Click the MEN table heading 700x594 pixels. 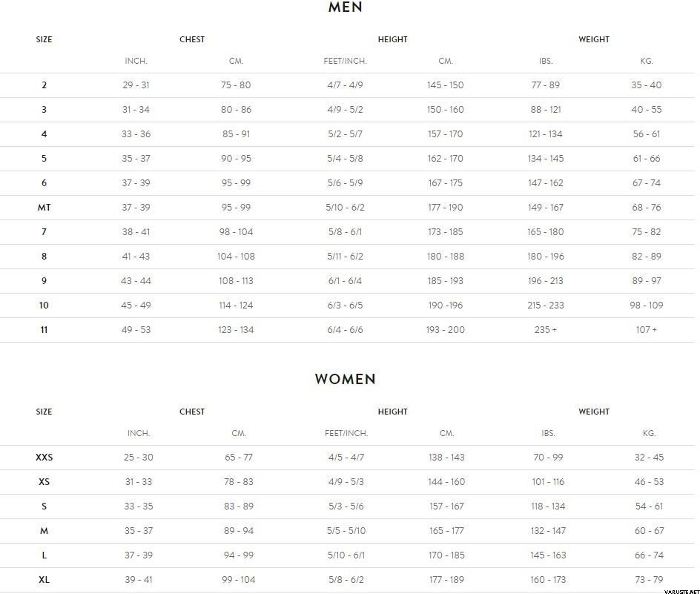pos(345,7)
